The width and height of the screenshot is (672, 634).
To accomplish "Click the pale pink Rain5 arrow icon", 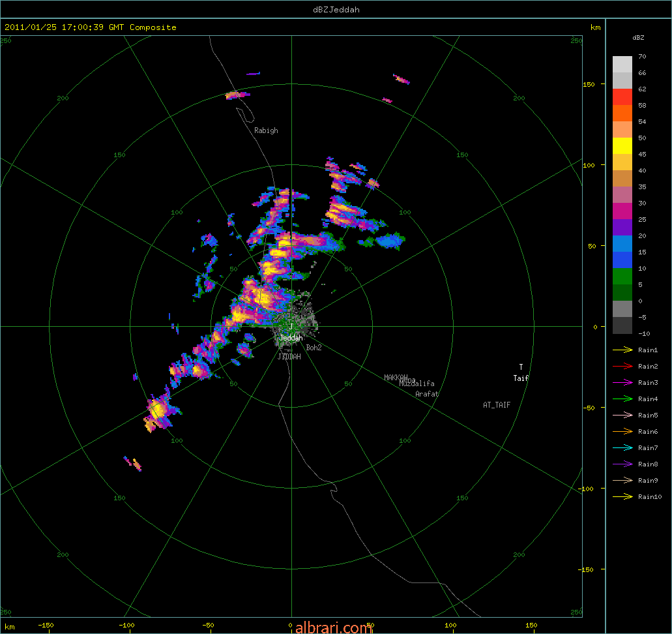I will click(x=622, y=415).
